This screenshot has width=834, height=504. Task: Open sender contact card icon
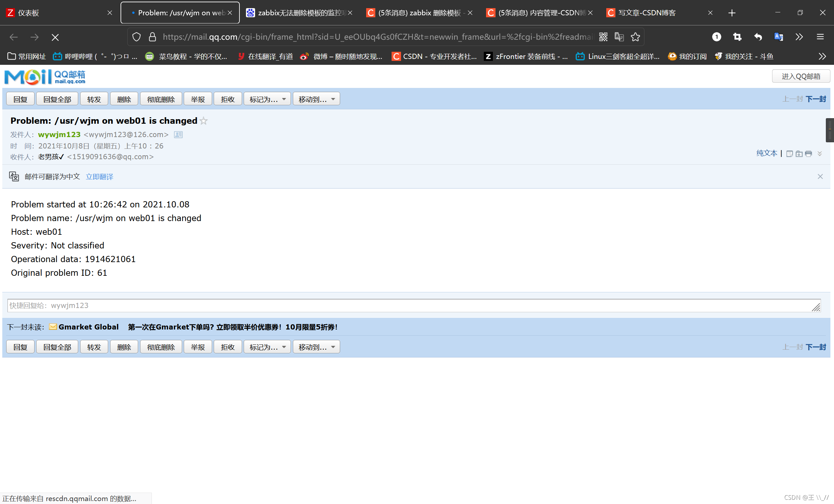(178, 134)
